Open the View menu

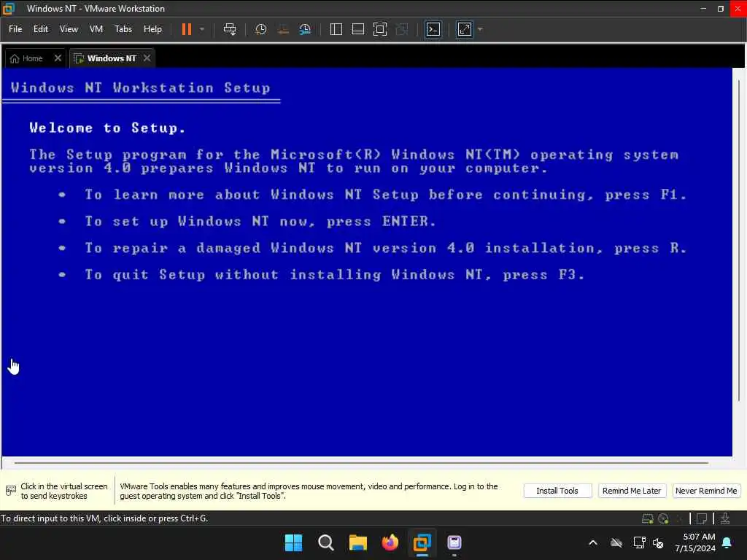[69, 29]
